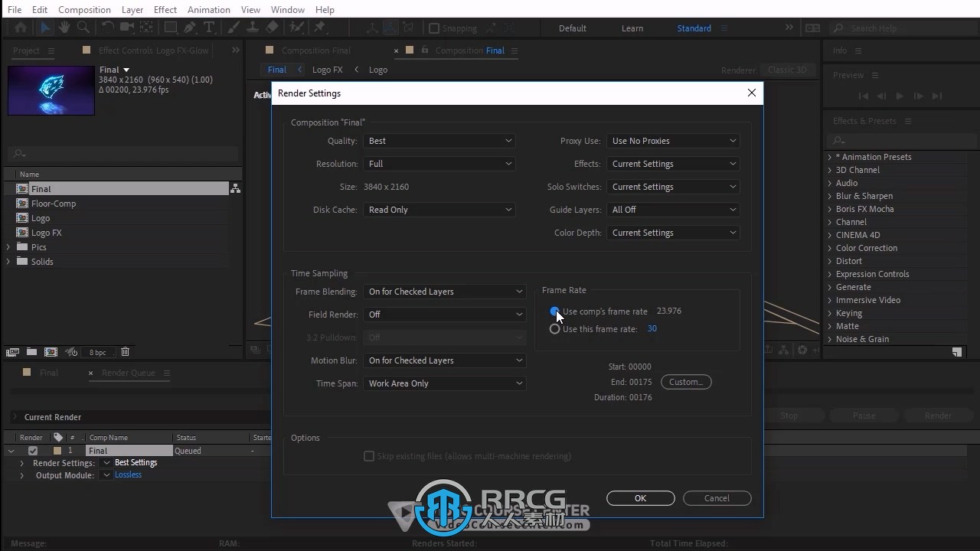This screenshot has height=551, width=980.
Task: Click Cancel in Render Settings dialog
Action: click(x=717, y=498)
